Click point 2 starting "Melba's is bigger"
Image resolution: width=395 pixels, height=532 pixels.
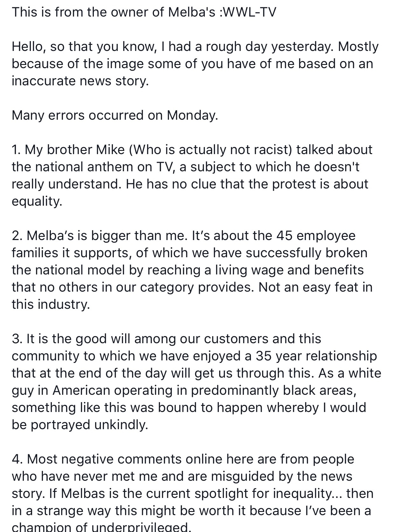point(192,270)
